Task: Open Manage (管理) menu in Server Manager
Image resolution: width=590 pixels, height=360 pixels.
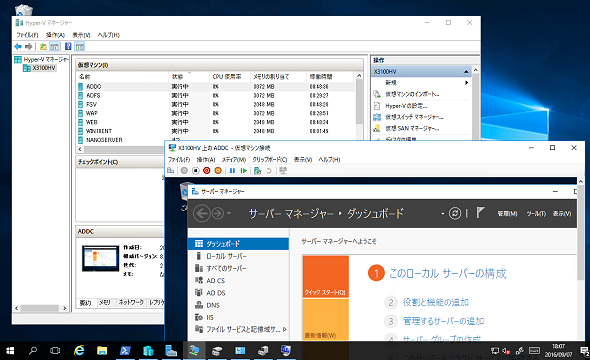Action: (x=507, y=214)
